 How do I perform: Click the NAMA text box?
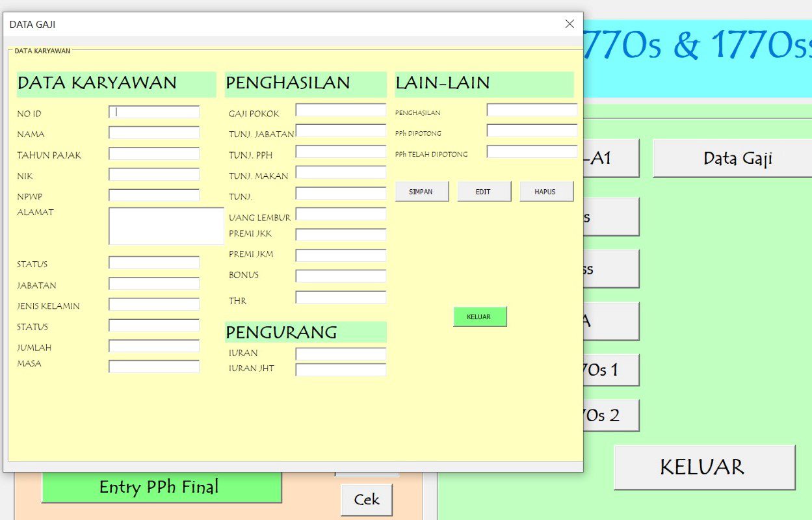154,133
